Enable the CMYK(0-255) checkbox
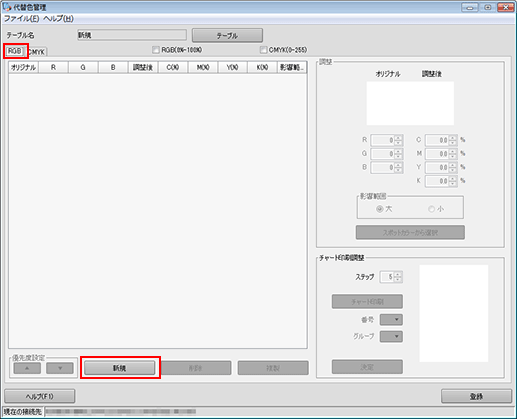The height and width of the screenshot is (419, 517). 263,50
